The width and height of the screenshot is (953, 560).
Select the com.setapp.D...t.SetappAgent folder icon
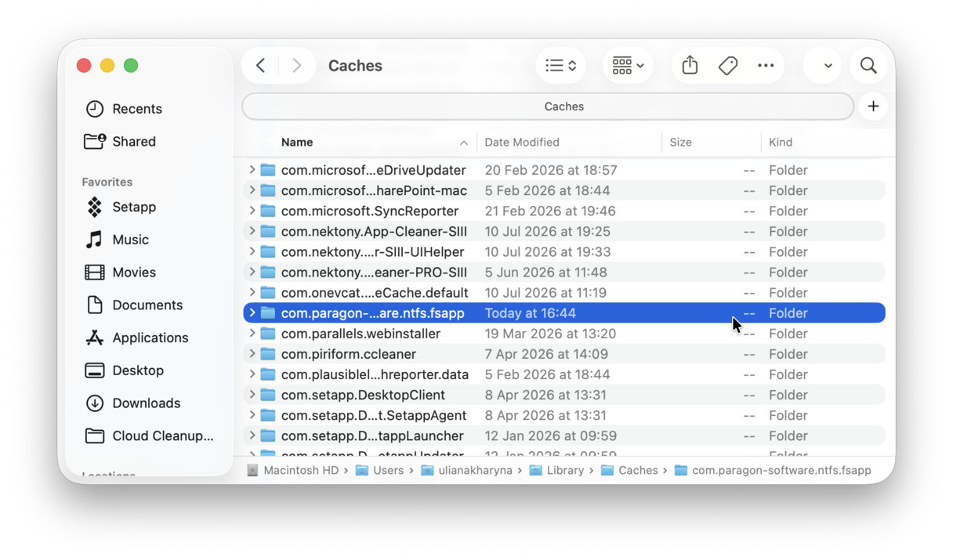[268, 415]
